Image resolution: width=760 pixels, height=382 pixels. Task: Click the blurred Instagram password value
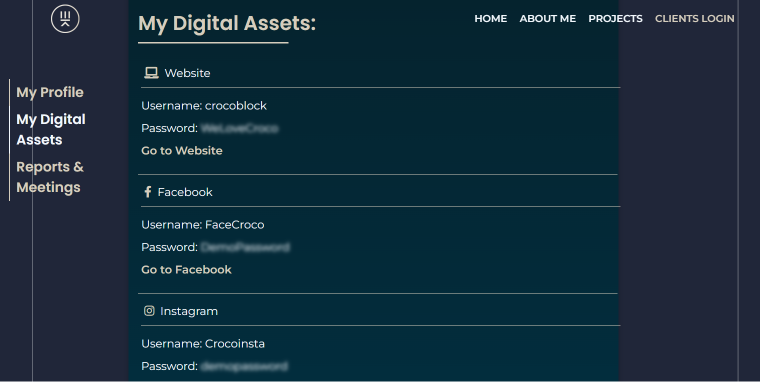tap(244, 366)
